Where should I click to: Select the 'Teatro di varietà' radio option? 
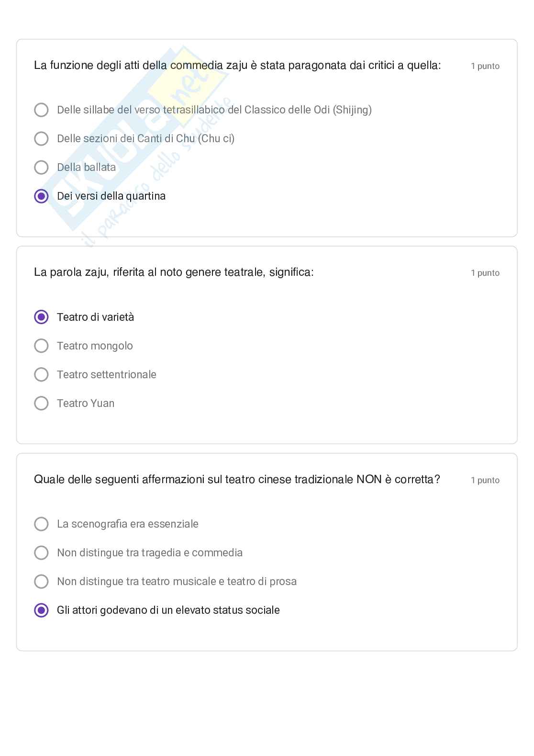click(42, 317)
